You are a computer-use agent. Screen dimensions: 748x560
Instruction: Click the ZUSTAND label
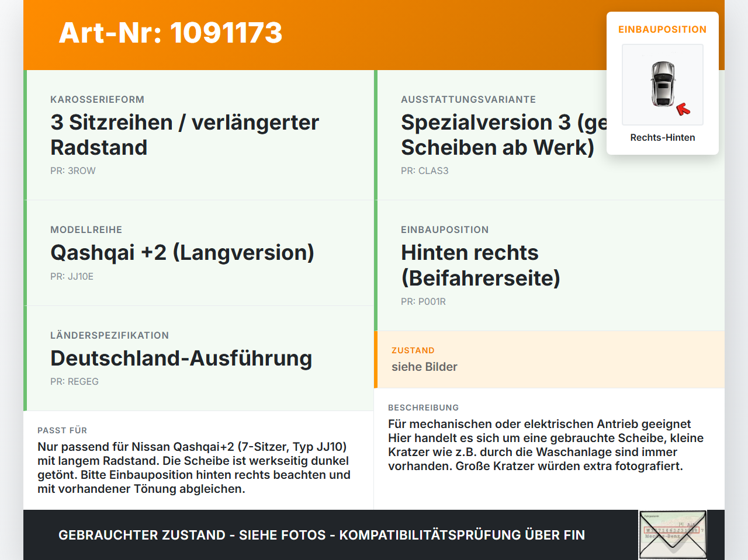point(413,350)
